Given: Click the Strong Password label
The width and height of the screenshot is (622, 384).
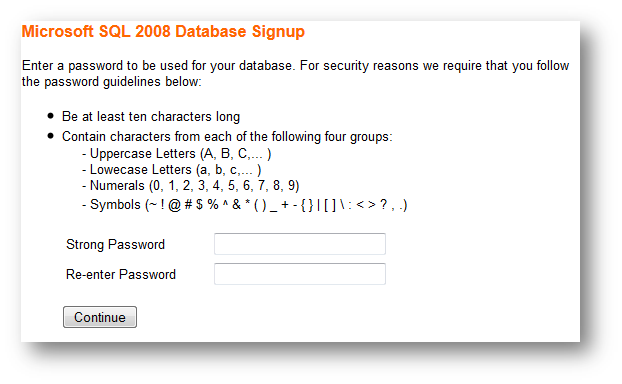Looking at the screenshot, I should point(115,244).
